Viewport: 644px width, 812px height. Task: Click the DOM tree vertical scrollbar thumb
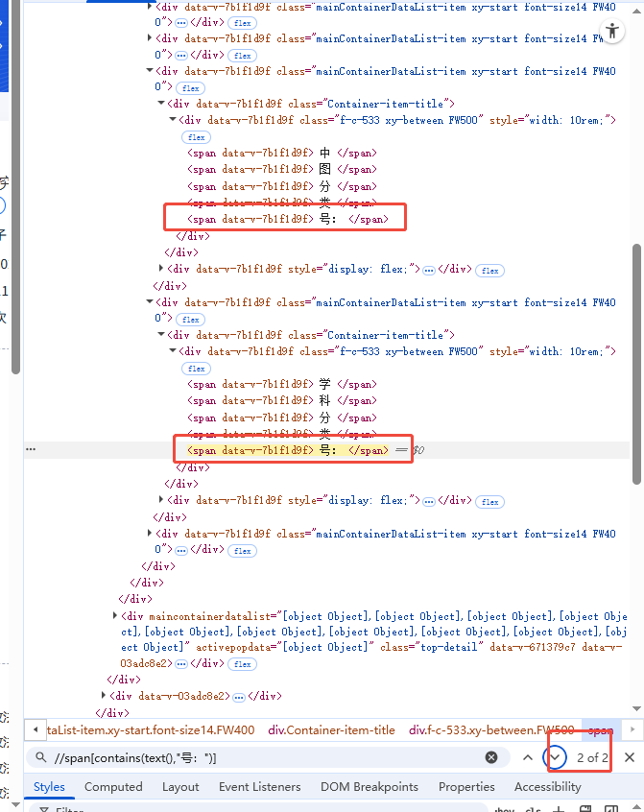click(x=636, y=364)
